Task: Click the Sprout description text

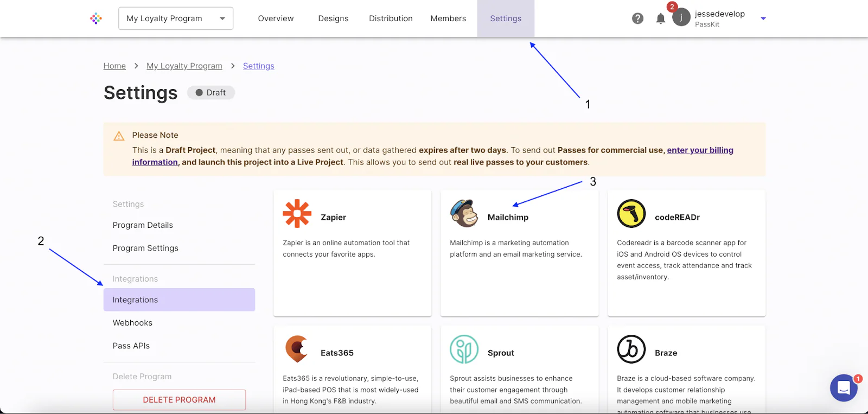Action: pyautogui.click(x=516, y=390)
